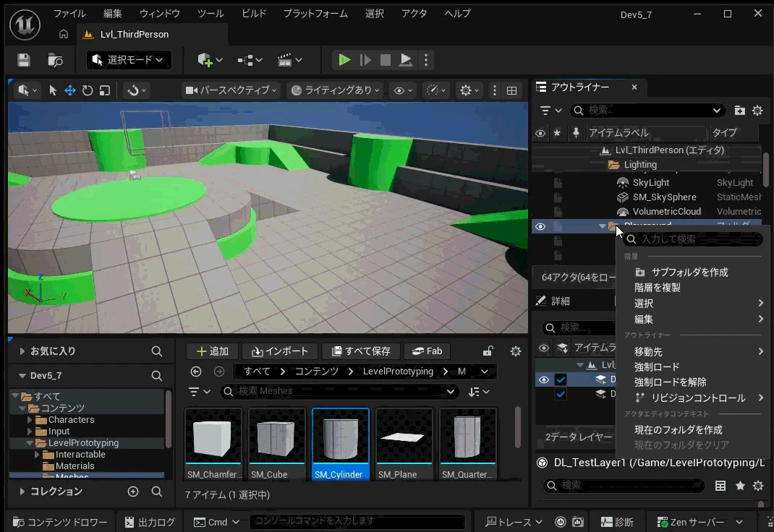Expand the お気に入り section
Viewport: 774px width, 532px height.
pyautogui.click(x=22, y=351)
